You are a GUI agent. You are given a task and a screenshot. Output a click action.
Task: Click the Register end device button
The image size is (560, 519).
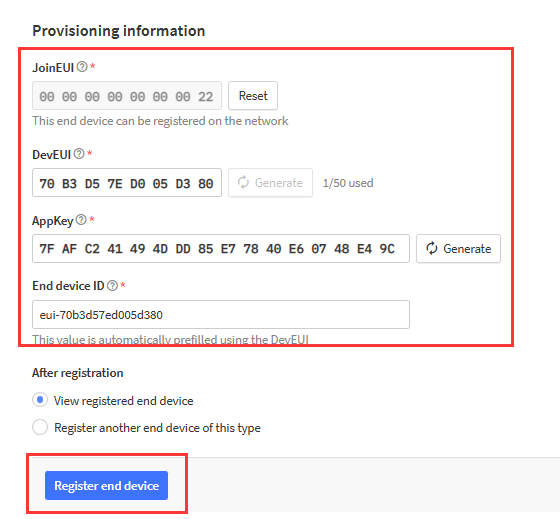[106, 485]
